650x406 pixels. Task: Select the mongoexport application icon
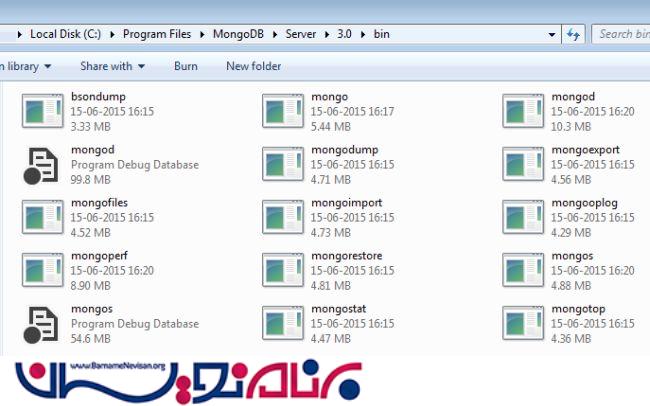pos(523,164)
